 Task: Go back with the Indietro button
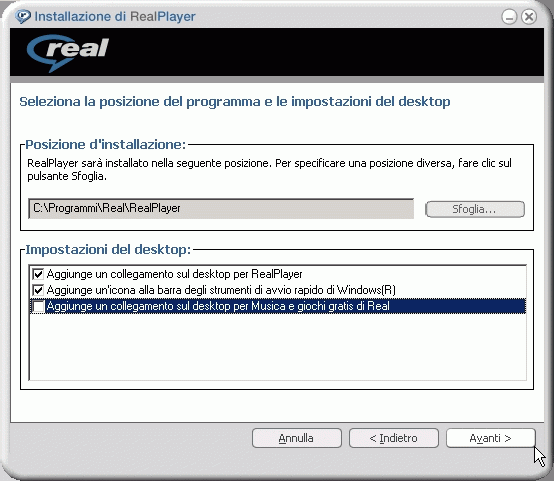(x=394, y=438)
